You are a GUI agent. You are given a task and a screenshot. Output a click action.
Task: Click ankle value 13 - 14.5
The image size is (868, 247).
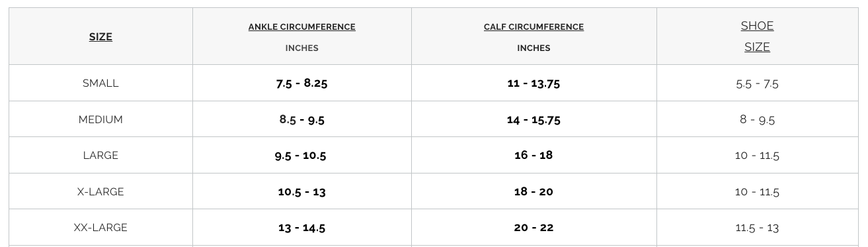[302, 228]
